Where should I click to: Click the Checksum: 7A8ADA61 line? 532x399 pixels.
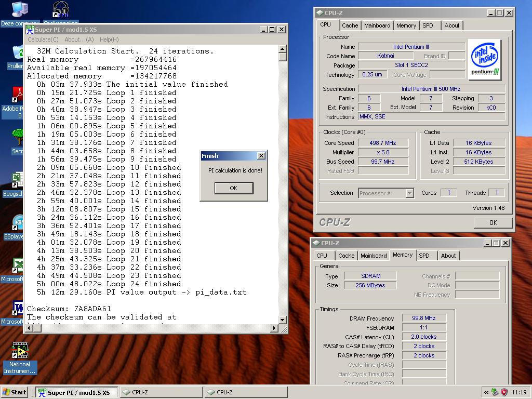69,309
